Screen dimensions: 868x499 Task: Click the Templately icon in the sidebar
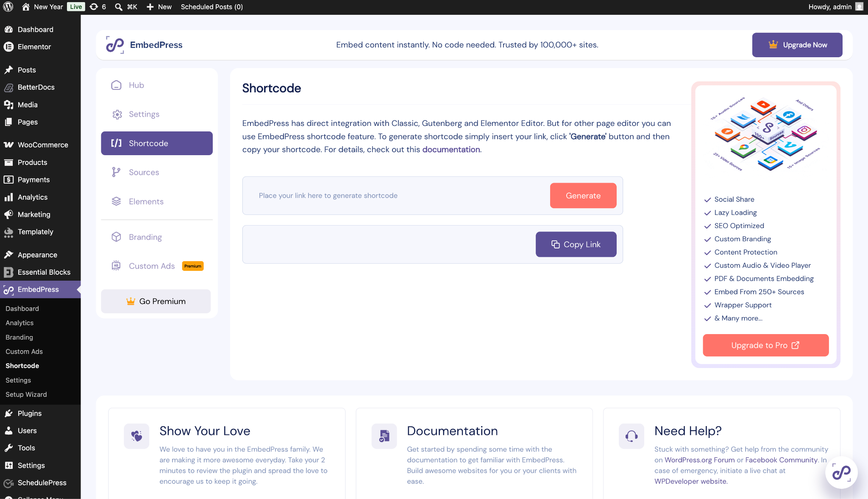8,232
